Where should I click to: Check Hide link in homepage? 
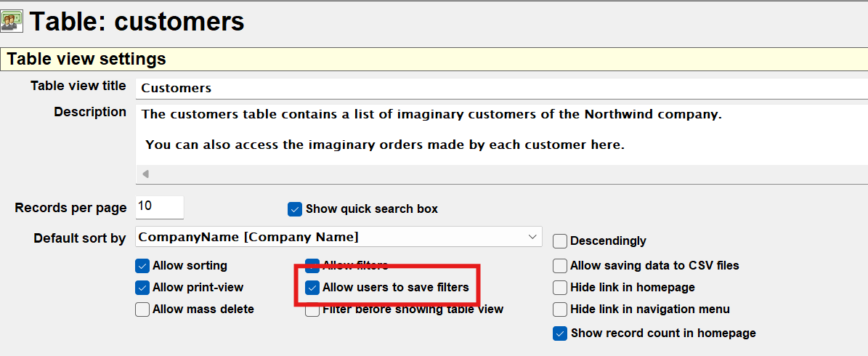[560, 288]
